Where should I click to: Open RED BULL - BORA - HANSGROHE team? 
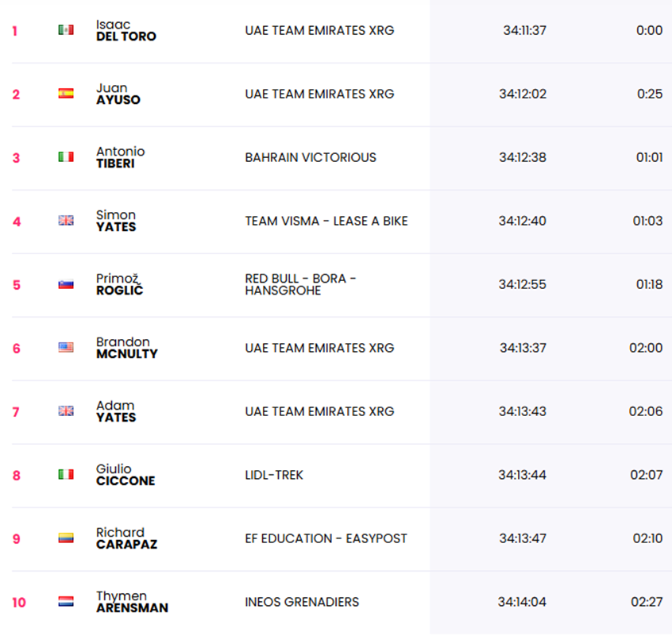click(300, 284)
